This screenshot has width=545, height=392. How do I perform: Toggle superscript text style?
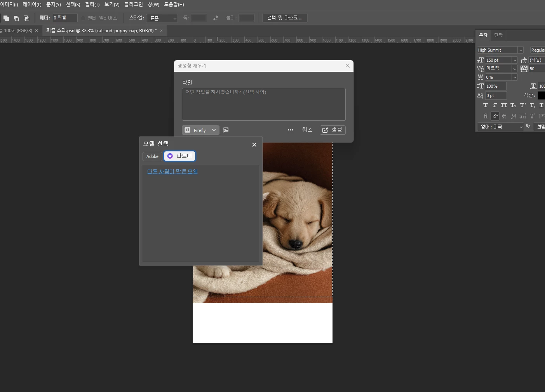[x=523, y=106]
